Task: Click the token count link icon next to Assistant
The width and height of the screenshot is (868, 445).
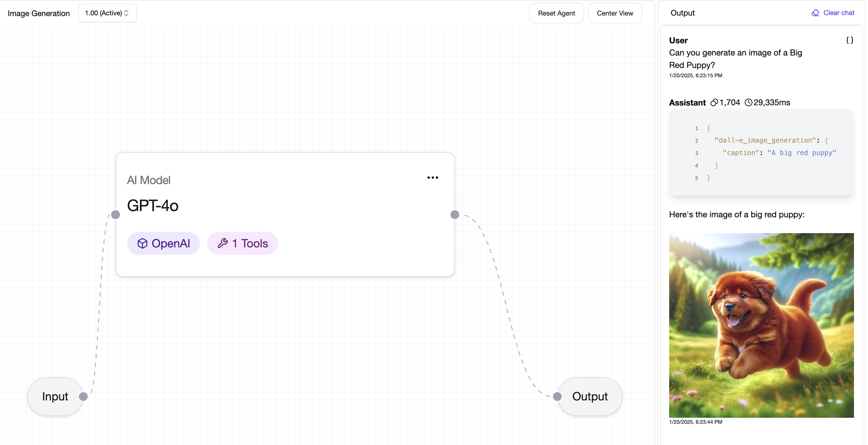Action: [715, 102]
